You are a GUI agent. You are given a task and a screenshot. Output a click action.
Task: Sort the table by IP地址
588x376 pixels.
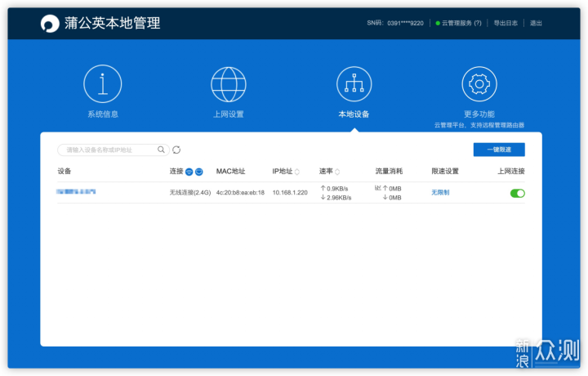297,172
